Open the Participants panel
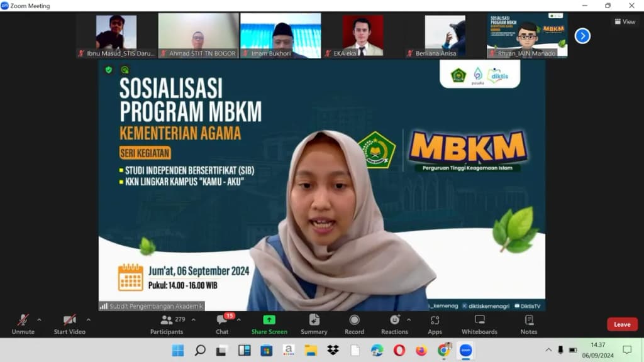644x362 pixels. (166, 324)
